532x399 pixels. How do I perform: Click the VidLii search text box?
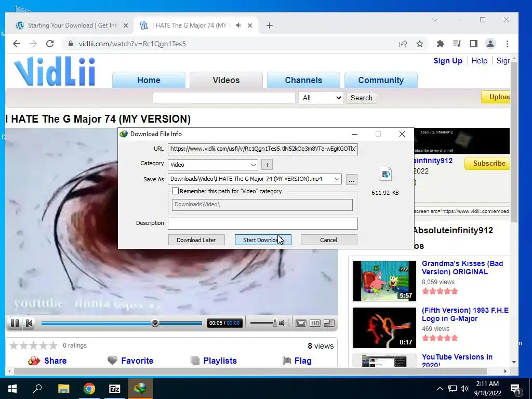[x=224, y=98]
